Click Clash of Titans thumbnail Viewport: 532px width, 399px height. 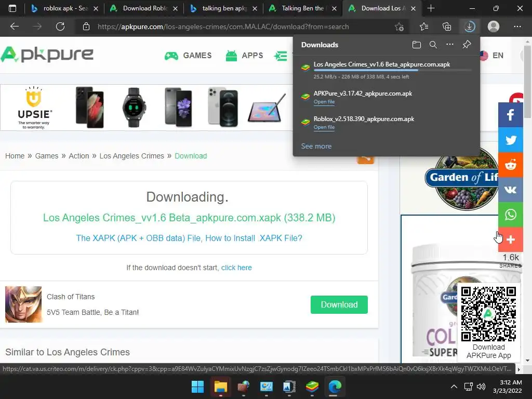pyautogui.click(x=23, y=304)
